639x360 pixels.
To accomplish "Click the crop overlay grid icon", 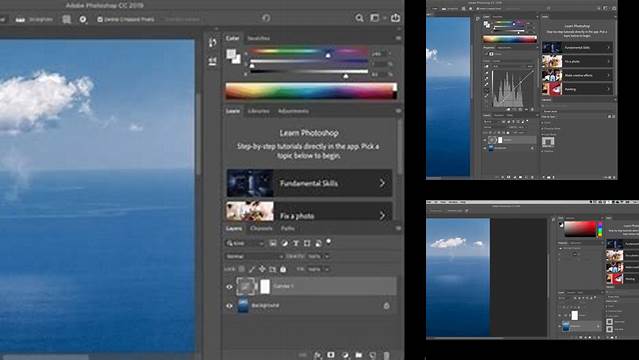I will 66,19.
